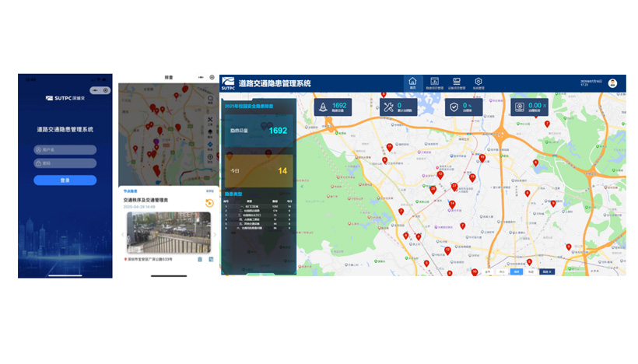
Task: Click the street scene hazard photo
Action: point(167,233)
